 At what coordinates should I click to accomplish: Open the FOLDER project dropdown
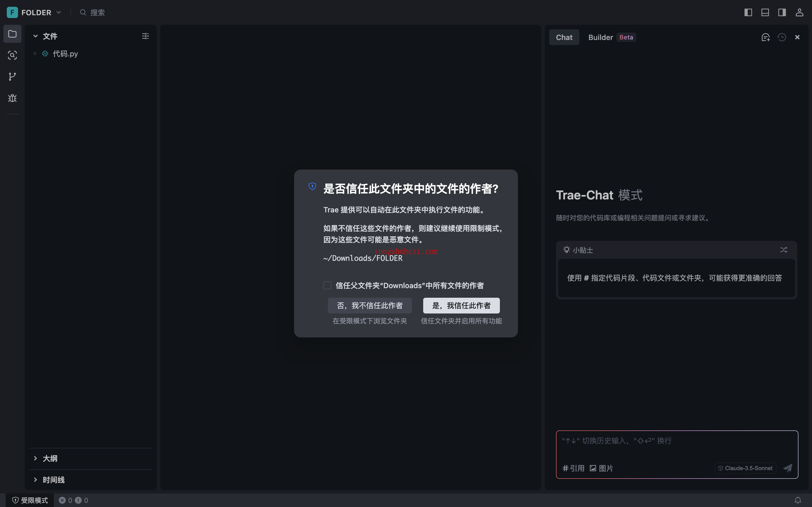(x=36, y=12)
